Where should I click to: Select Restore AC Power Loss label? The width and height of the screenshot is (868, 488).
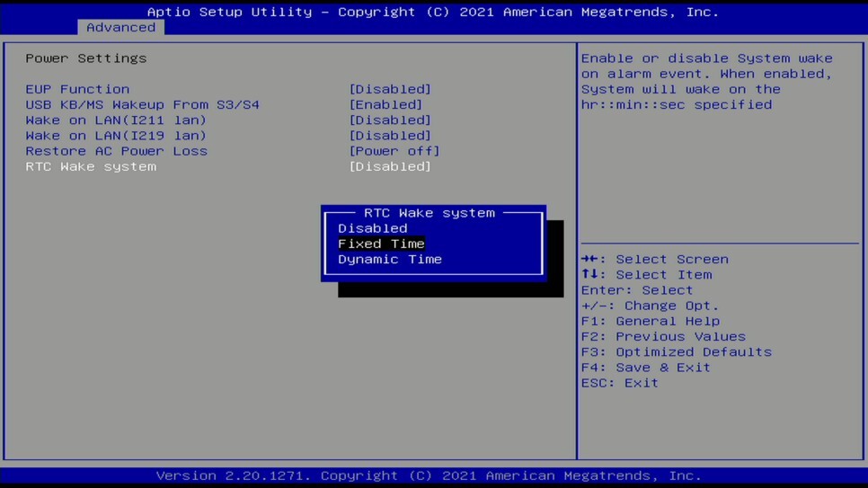pos(116,151)
